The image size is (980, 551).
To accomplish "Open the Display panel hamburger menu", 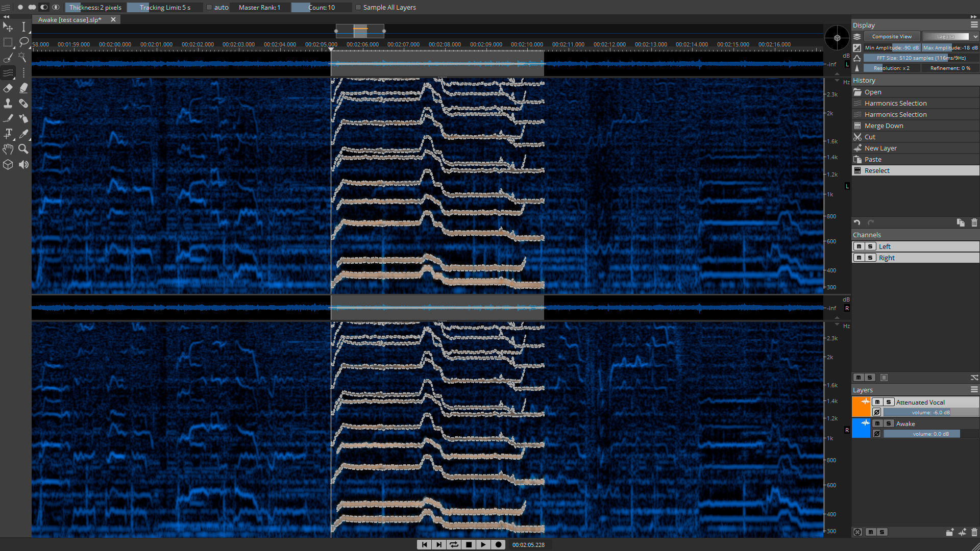I will pos(974,25).
